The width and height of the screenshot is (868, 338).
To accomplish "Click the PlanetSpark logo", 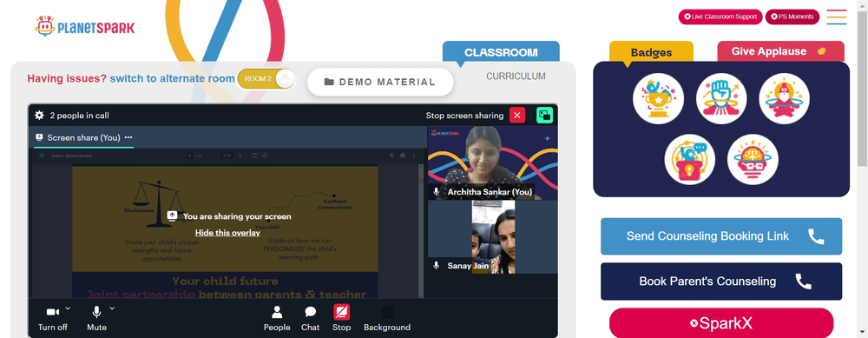I will (85, 27).
